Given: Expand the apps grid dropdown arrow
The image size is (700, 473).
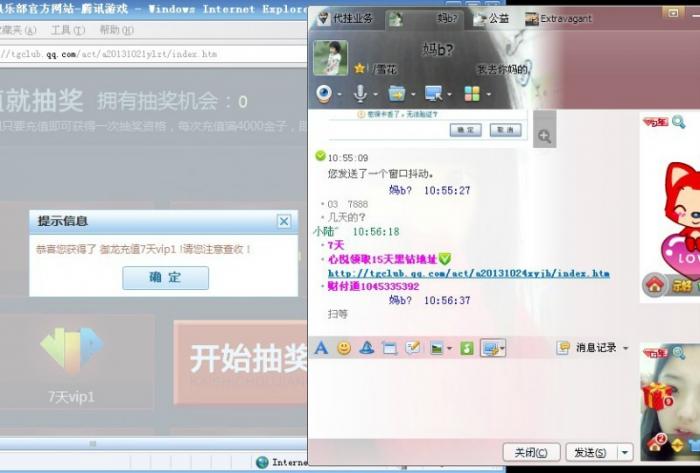Looking at the screenshot, I should [x=488, y=94].
